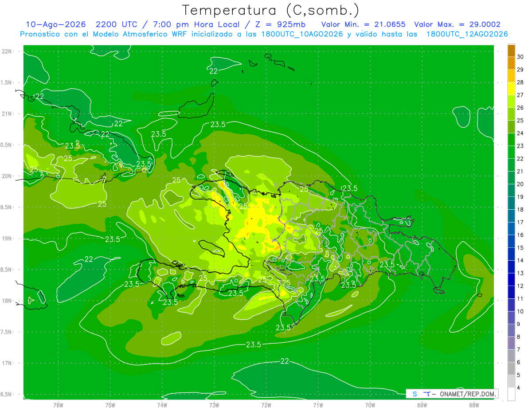Viewport: 532px width, 411px height.
Task: Click the legend value '27'
Action: pyautogui.click(x=520, y=95)
